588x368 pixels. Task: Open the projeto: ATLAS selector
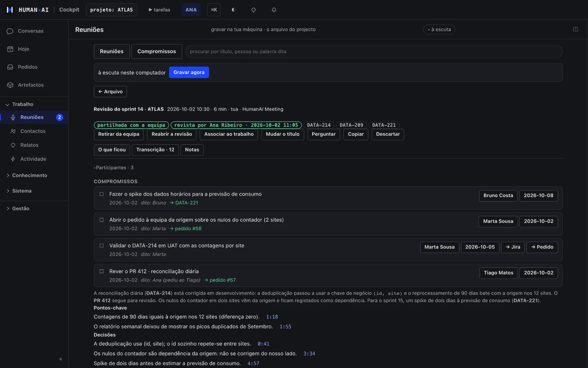tap(111, 10)
